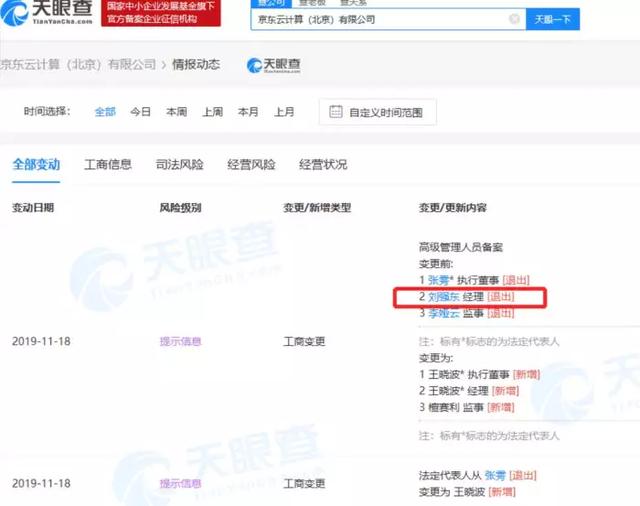Select the 查公司 search tab
This screenshot has height=506, width=640.
271,3
